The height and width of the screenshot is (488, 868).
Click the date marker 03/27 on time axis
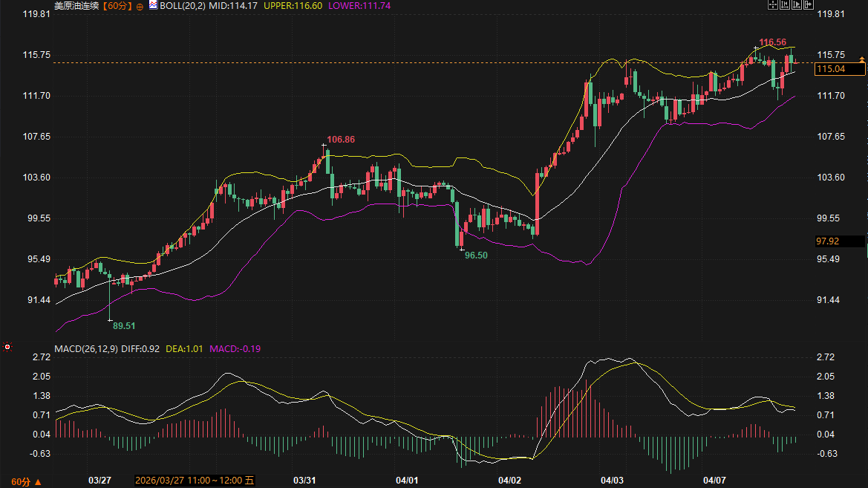click(x=99, y=481)
